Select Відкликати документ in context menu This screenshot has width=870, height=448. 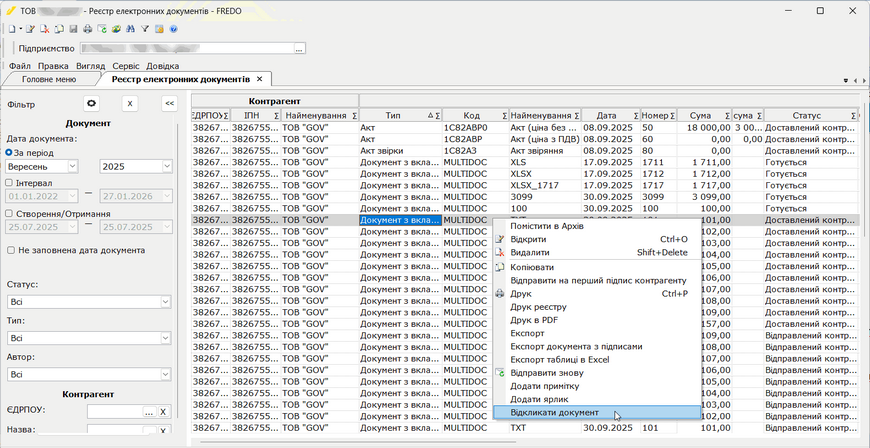tap(597, 412)
